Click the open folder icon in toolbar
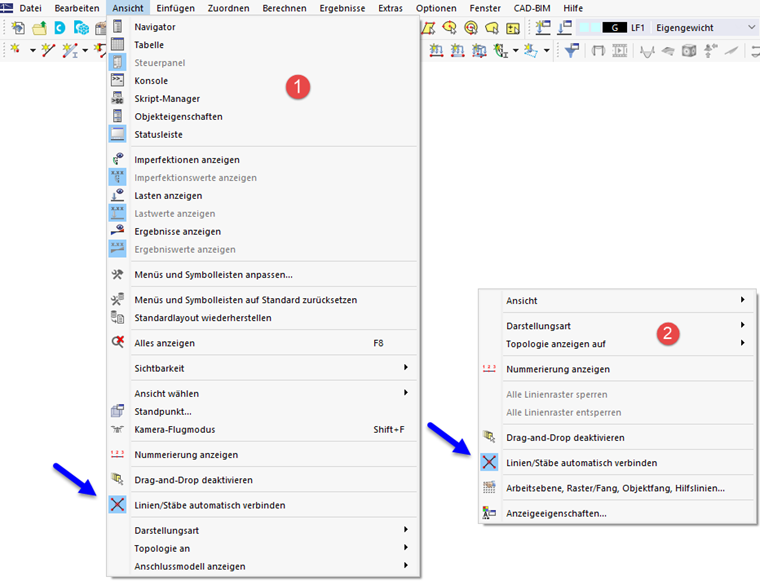The width and height of the screenshot is (760, 581). 39,28
